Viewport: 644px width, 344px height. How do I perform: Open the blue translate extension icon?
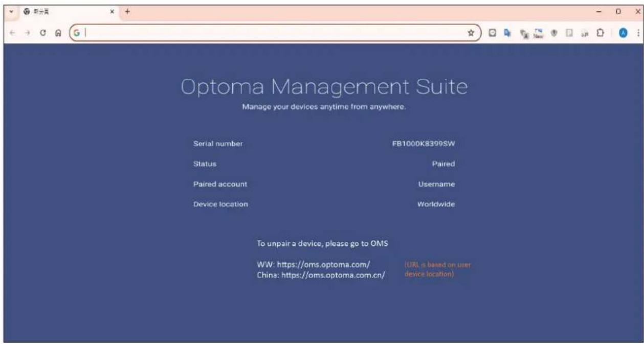[x=507, y=32]
